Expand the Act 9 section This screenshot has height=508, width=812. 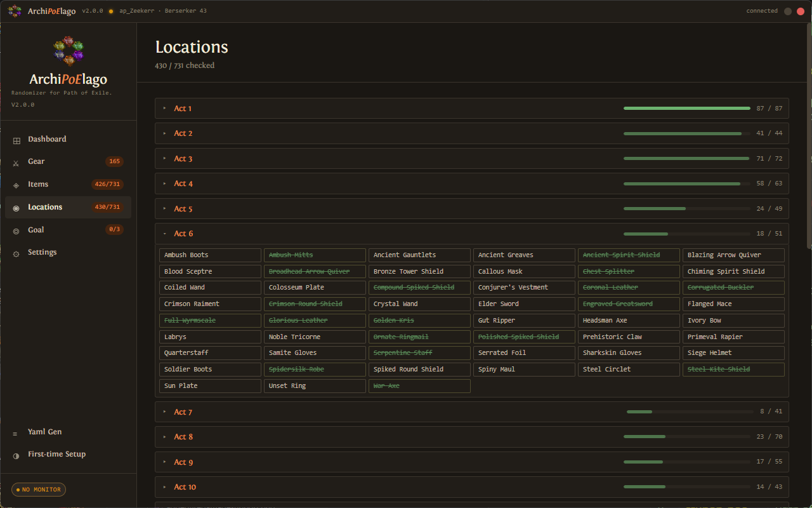point(471,462)
